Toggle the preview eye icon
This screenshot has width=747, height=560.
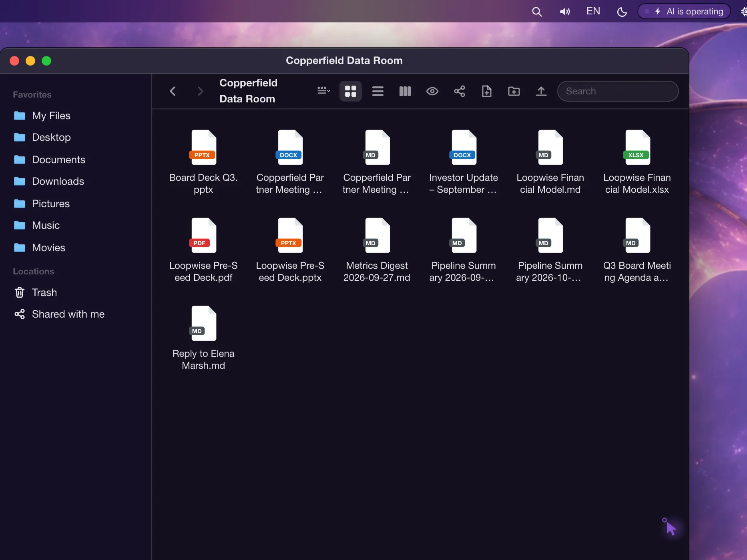click(x=432, y=91)
